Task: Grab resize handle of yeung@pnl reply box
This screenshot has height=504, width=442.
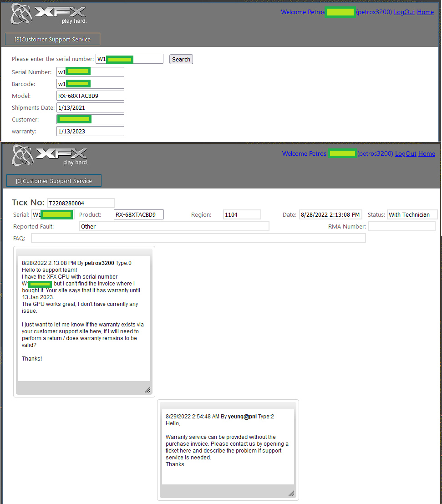Action: point(291,493)
